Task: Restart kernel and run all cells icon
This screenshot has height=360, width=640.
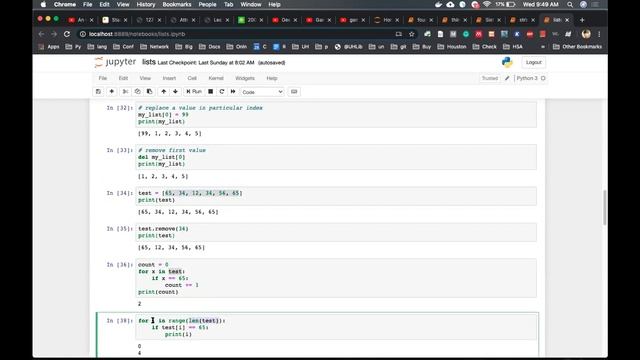Action: (x=233, y=91)
